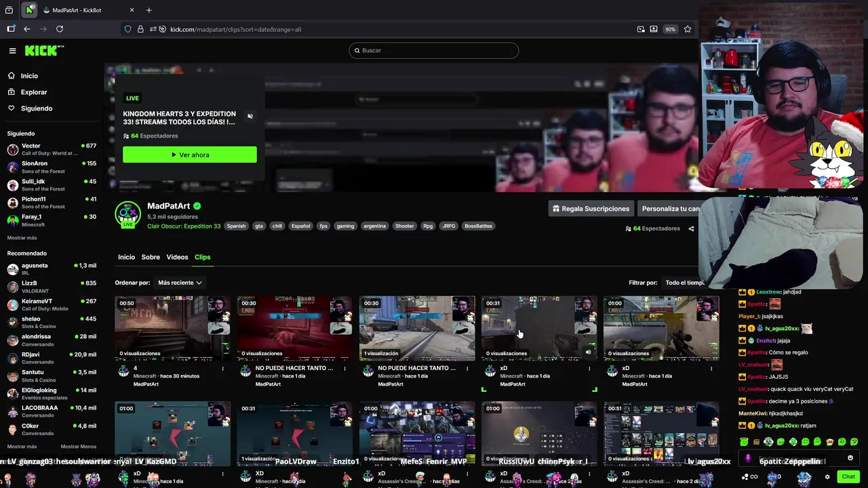The width and height of the screenshot is (868, 488).
Task: Expand recommended list with Mostrar más
Action: coord(22,447)
